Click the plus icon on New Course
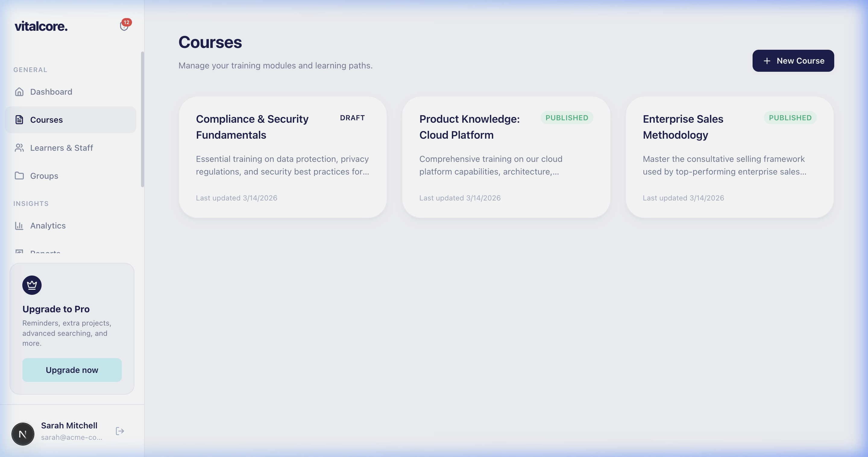This screenshot has height=457, width=868. pyautogui.click(x=767, y=61)
